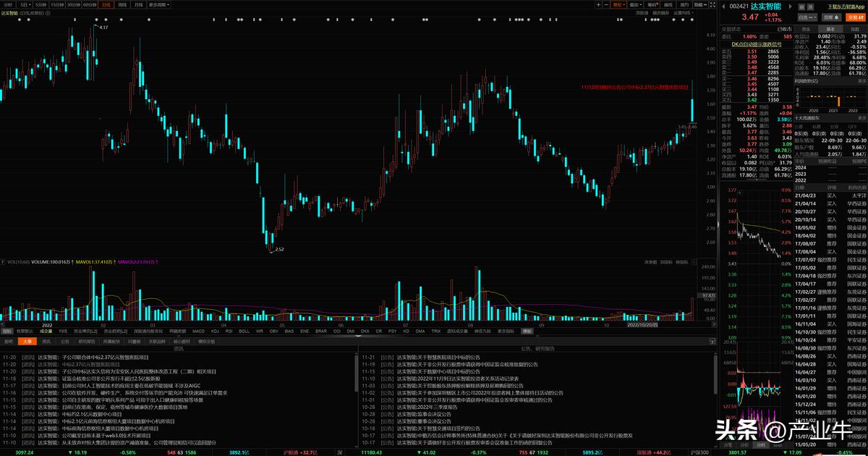The width and height of the screenshot is (868, 456).
Task: Toggle the BOLL indicator
Action: 244,331
